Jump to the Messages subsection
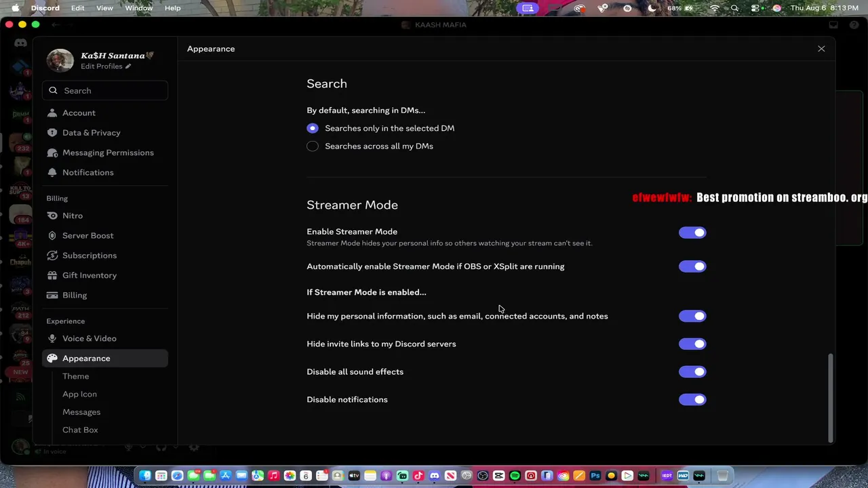Screen dimensions: 868x488 click(x=81, y=412)
